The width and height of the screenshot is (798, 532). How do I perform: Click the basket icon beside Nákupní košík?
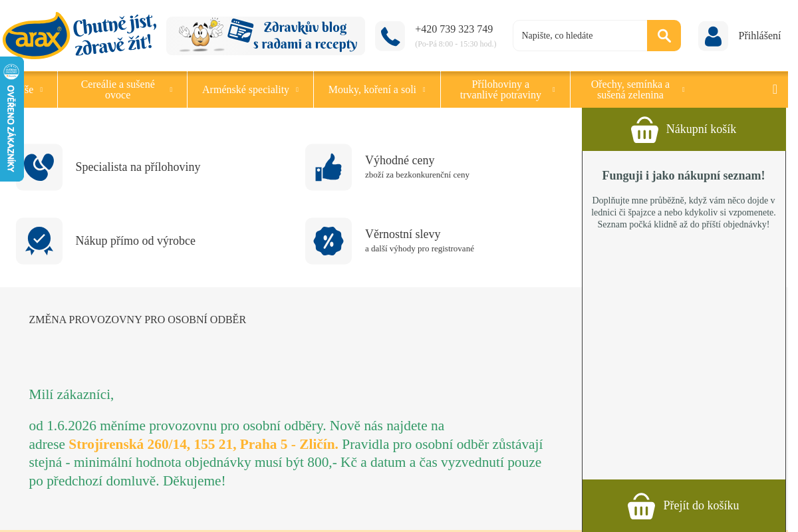tap(644, 130)
